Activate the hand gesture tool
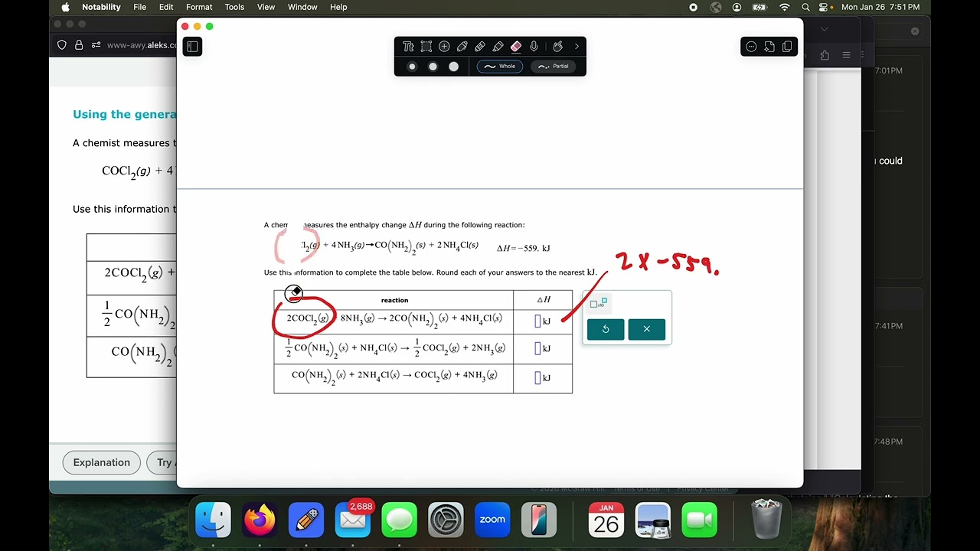Viewport: 980px width, 551px height. click(558, 47)
